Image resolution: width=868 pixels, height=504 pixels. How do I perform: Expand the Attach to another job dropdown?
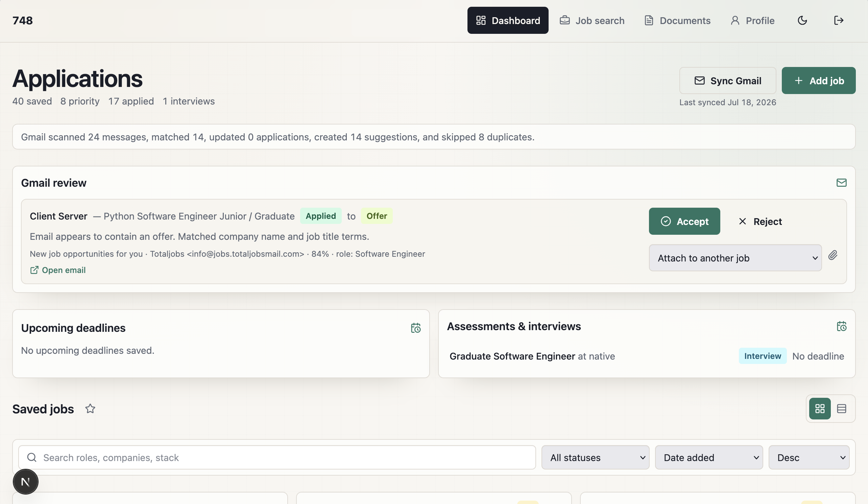coord(735,258)
